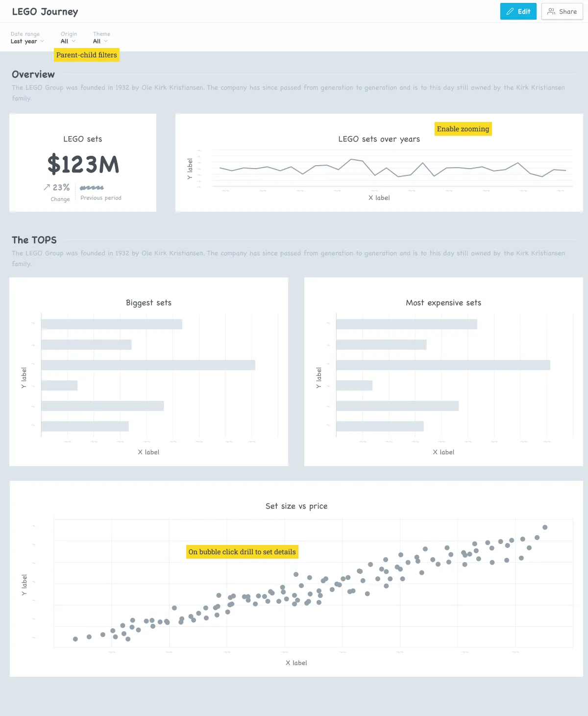Screen dimensions: 588x716
Task: Click the upward trend arrow beside 23%
Action: coord(47,187)
